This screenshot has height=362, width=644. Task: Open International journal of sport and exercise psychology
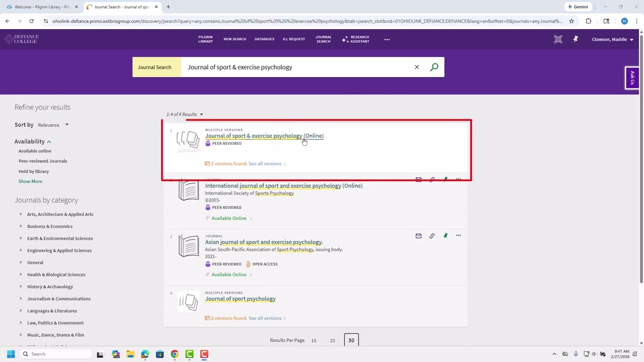[284, 186]
